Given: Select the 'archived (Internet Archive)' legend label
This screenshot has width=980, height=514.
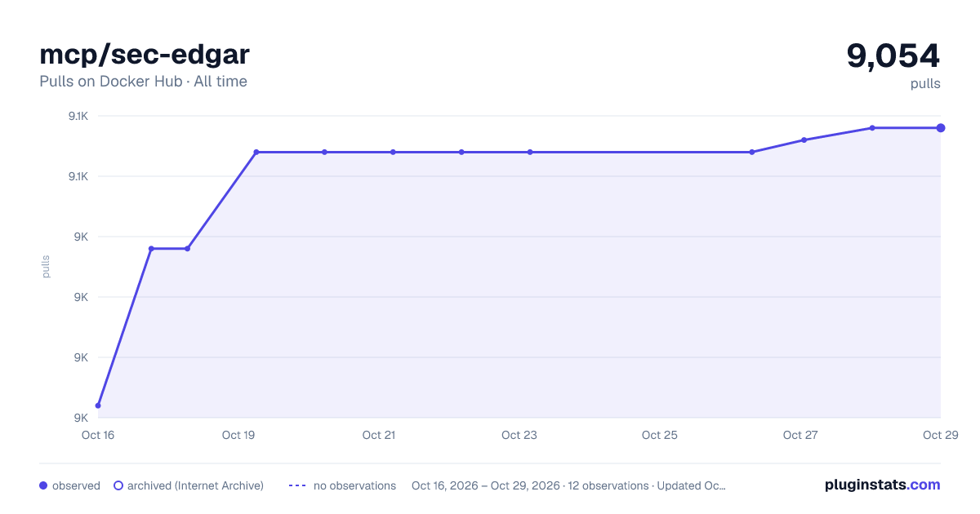Looking at the screenshot, I should click(195, 485).
